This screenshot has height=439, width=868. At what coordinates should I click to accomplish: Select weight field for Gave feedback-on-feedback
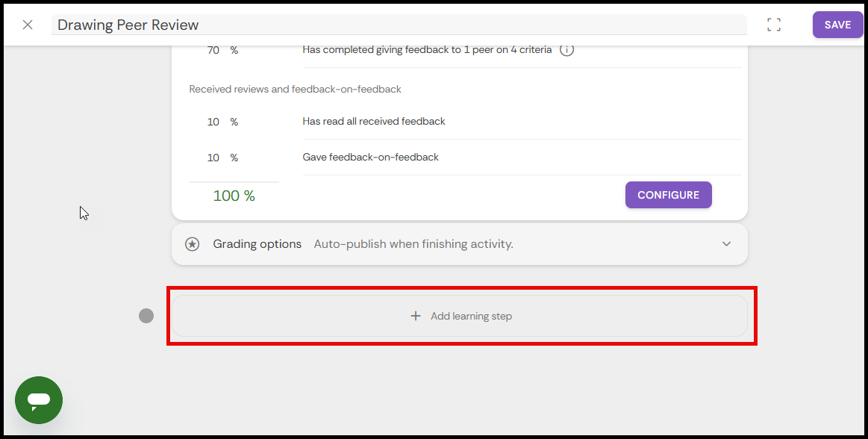[x=213, y=158]
